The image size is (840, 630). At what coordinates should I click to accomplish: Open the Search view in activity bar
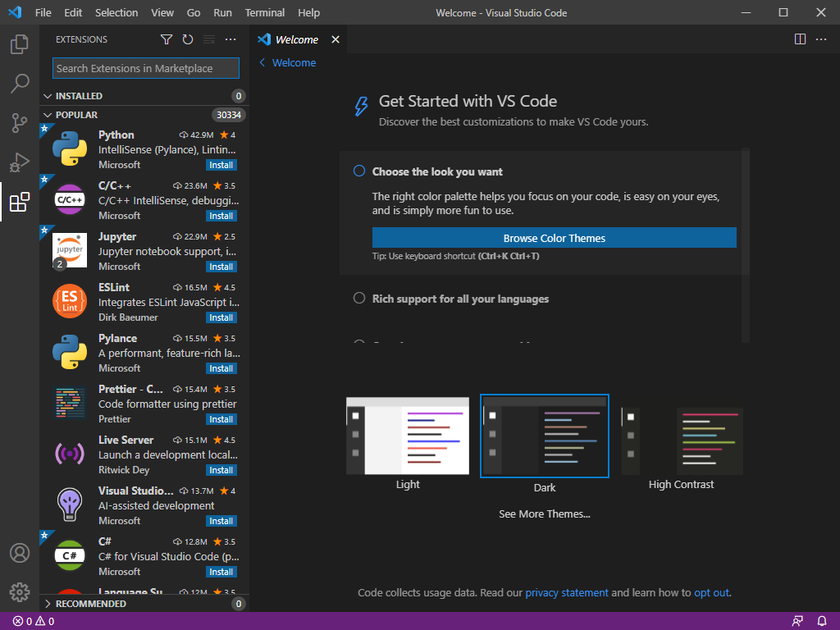tap(20, 84)
